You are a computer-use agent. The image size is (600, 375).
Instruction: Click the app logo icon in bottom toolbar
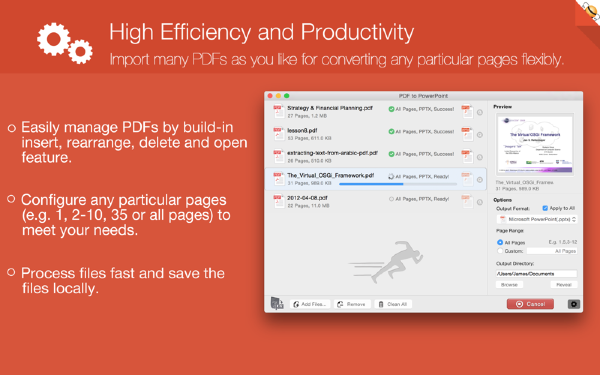(x=277, y=303)
